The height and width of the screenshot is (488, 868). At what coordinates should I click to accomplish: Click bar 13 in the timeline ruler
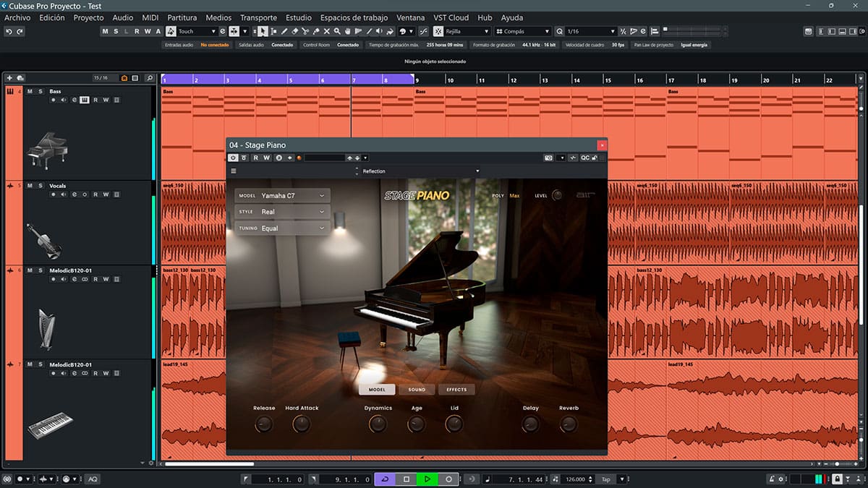tap(545, 80)
